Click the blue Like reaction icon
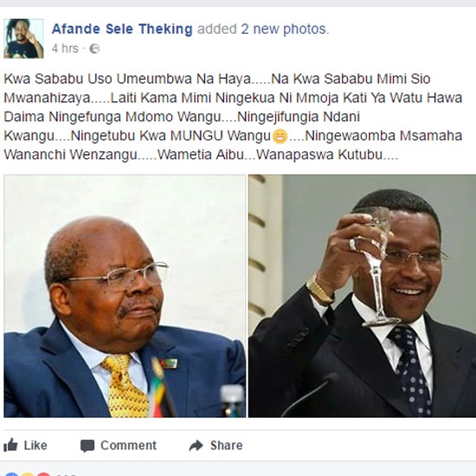This screenshot has width=476, height=476. [11, 474]
